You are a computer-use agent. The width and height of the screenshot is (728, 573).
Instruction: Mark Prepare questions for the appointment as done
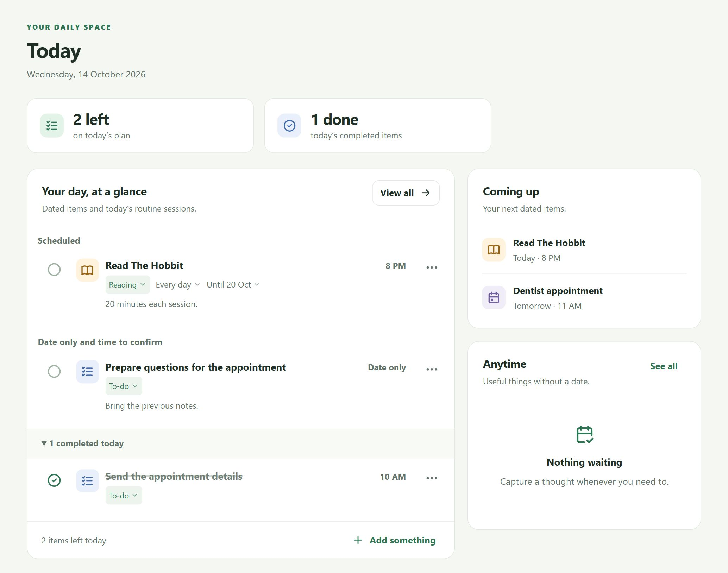tap(54, 371)
